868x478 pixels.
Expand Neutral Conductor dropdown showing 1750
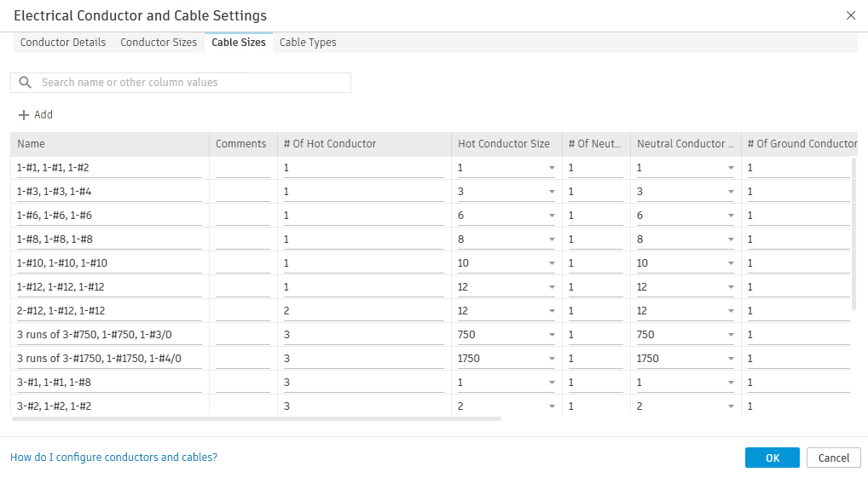click(x=731, y=359)
